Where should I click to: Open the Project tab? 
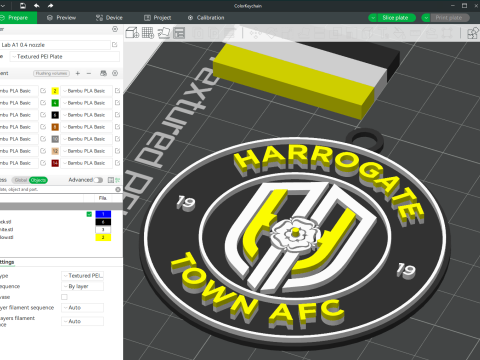click(x=158, y=18)
